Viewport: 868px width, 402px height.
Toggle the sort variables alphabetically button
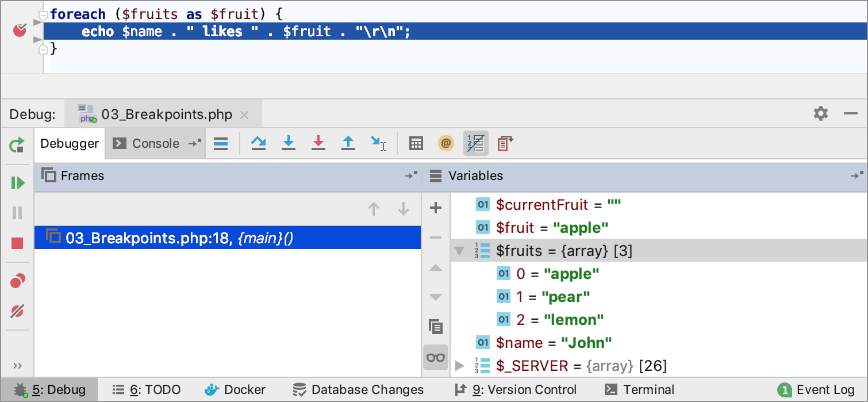pos(475,144)
